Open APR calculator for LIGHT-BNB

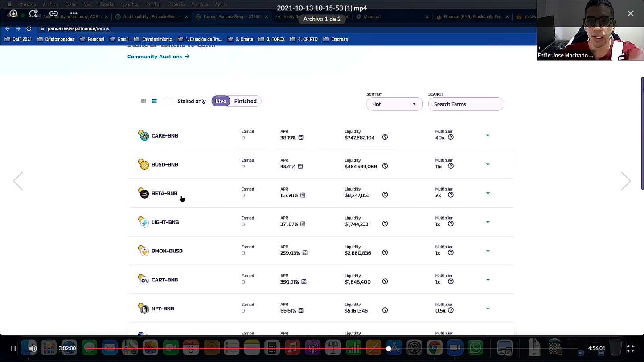tap(303, 224)
